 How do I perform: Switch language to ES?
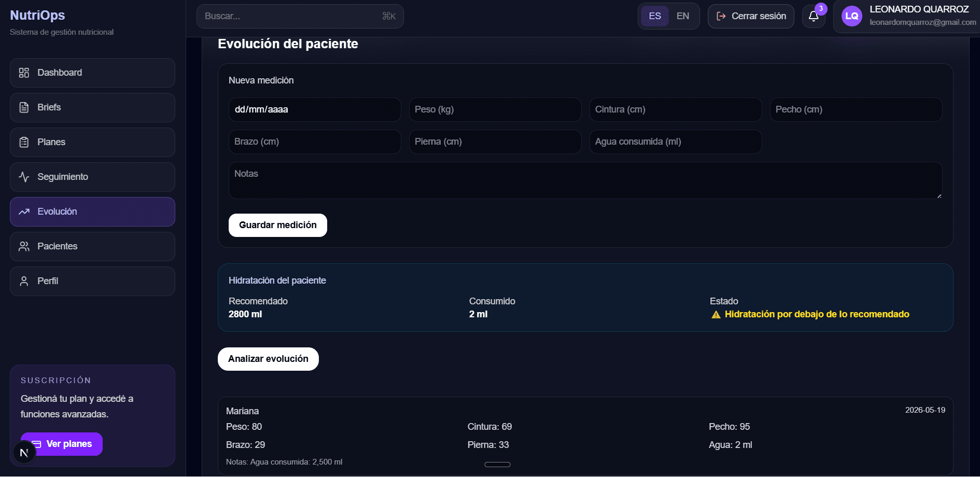click(x=655, y=16)
